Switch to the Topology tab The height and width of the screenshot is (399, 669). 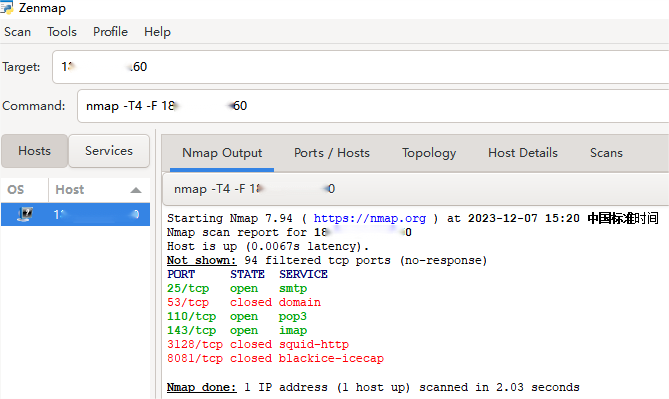[429, 153]
